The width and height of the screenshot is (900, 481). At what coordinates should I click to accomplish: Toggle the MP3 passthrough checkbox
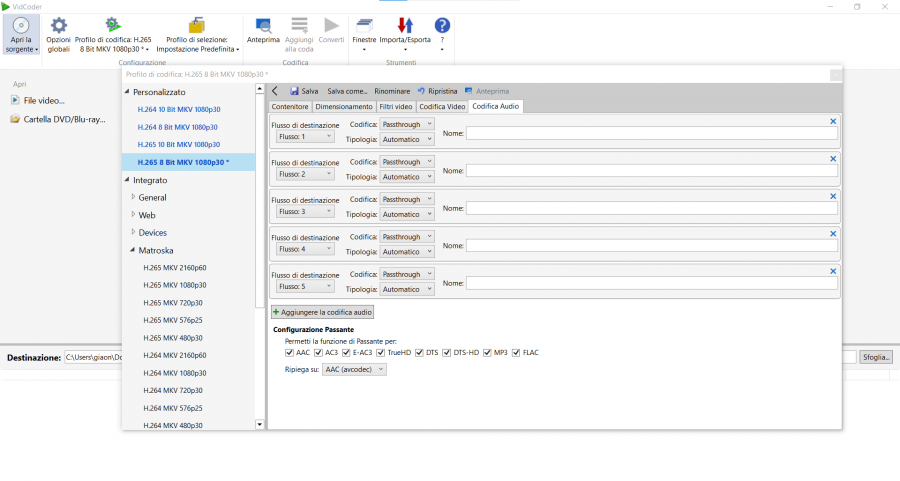click(x=487, y=352)
